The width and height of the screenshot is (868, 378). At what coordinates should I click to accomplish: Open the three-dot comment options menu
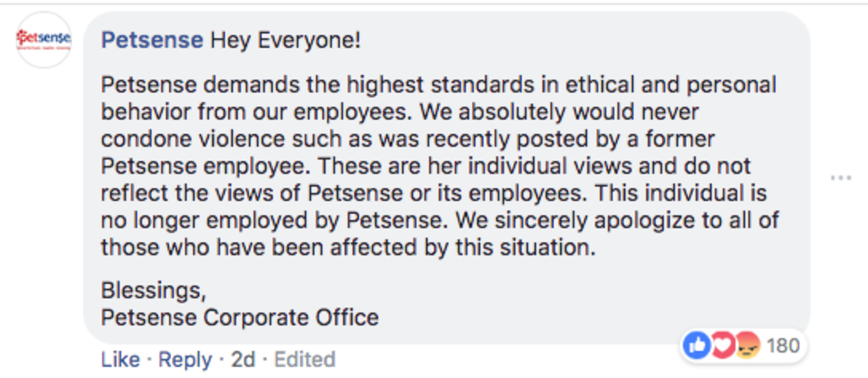pyautogui.click(x=841, y=178)
